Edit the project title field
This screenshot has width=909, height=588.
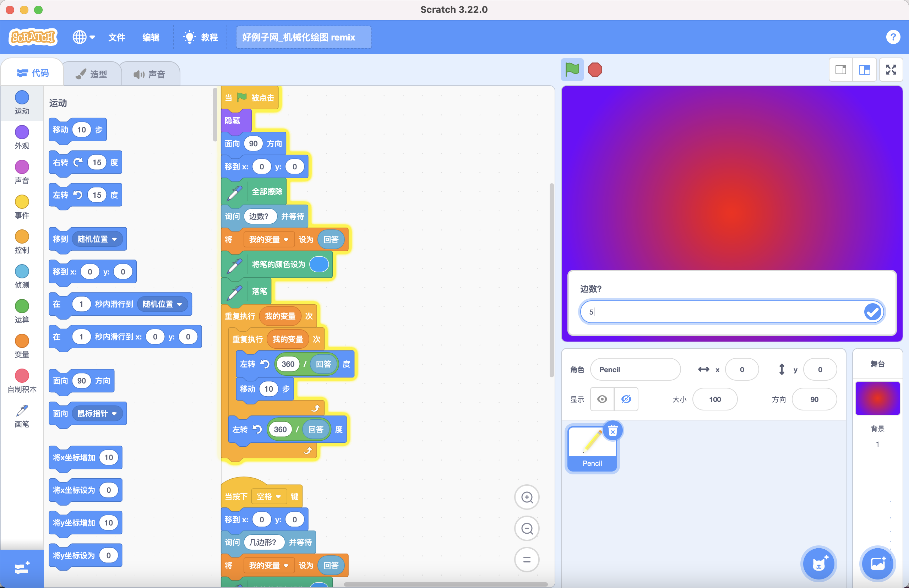pyautogui.click(x=304, y=37)
